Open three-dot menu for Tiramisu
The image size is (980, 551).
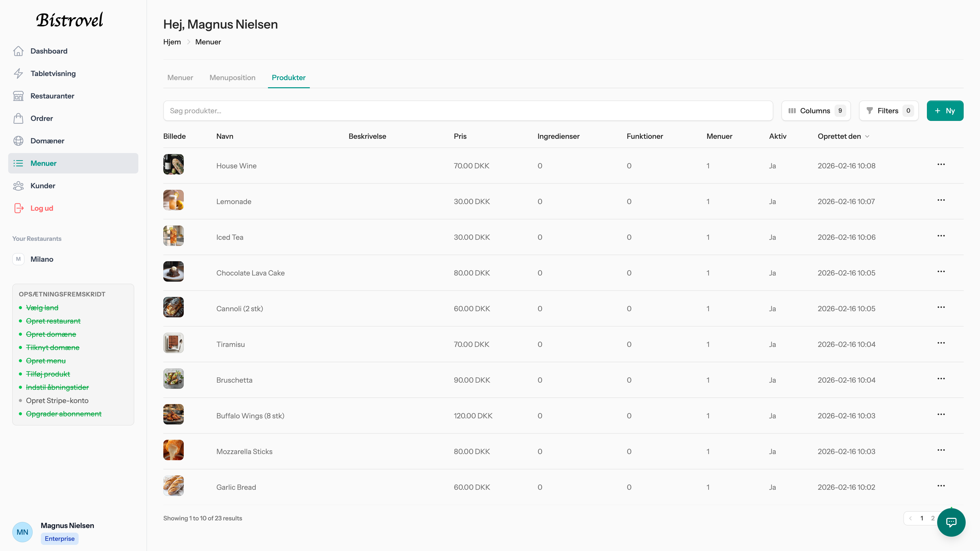[941, 343]
